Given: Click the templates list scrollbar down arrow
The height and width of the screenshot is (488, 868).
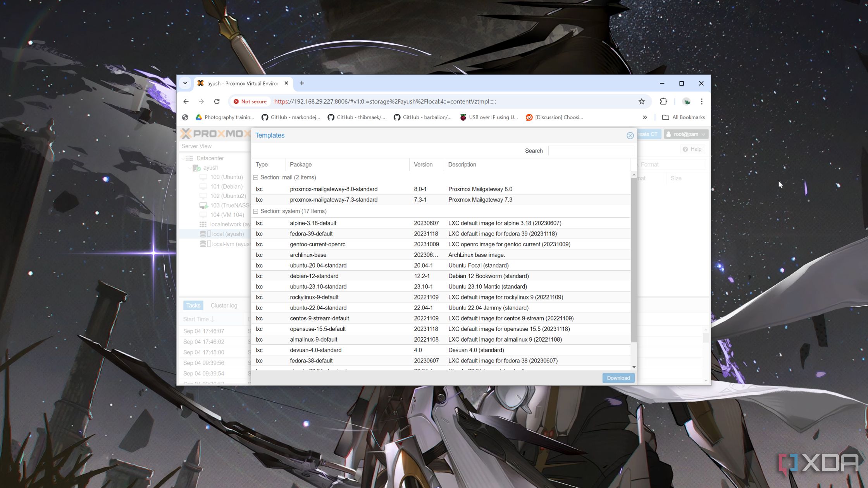Looking at the screenshot, I should point(634,367).
